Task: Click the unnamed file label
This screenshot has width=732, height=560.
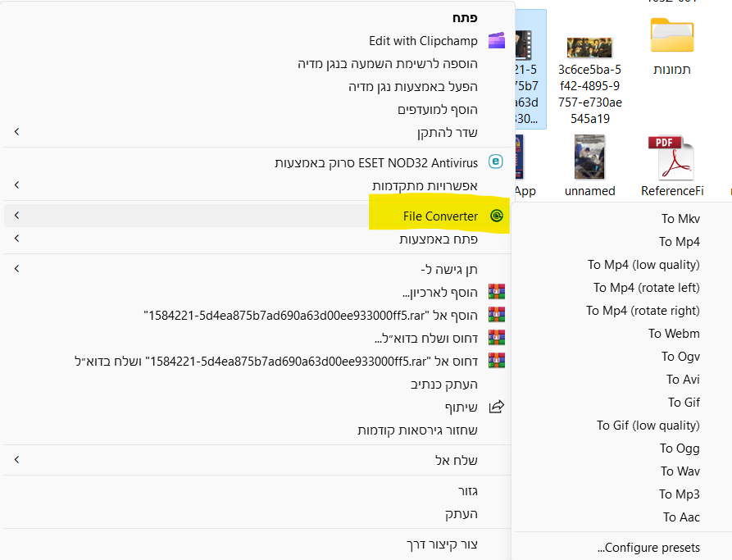Action: coord(589,191)
